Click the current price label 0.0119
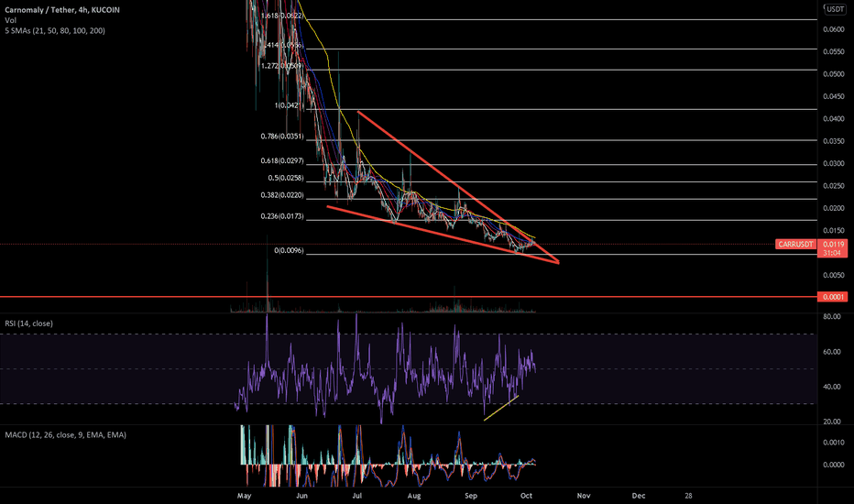Screen dimensions: 854x504 point(833,244)
